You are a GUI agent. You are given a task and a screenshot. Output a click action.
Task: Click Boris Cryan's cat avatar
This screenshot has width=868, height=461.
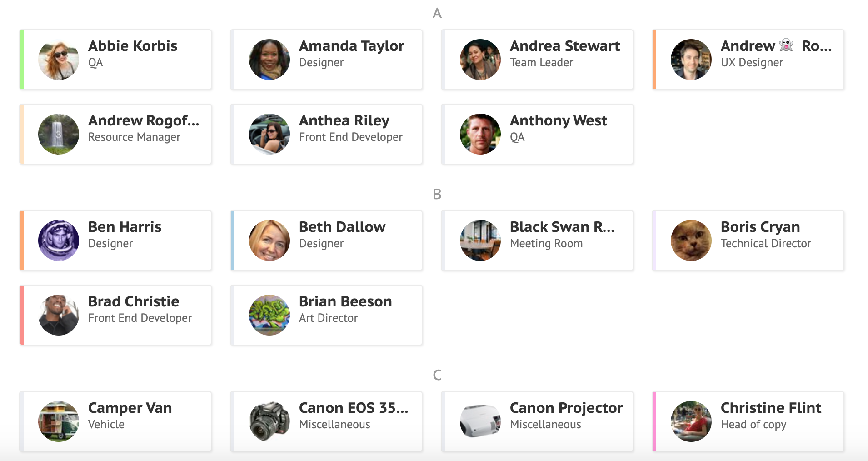tap(691, 241)
